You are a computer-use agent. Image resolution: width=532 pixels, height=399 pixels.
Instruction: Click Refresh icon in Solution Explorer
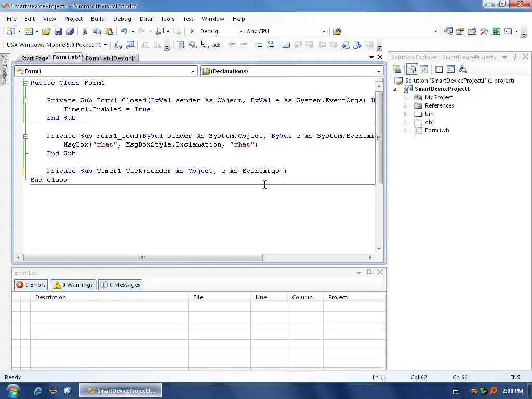(x=424, y=70)
